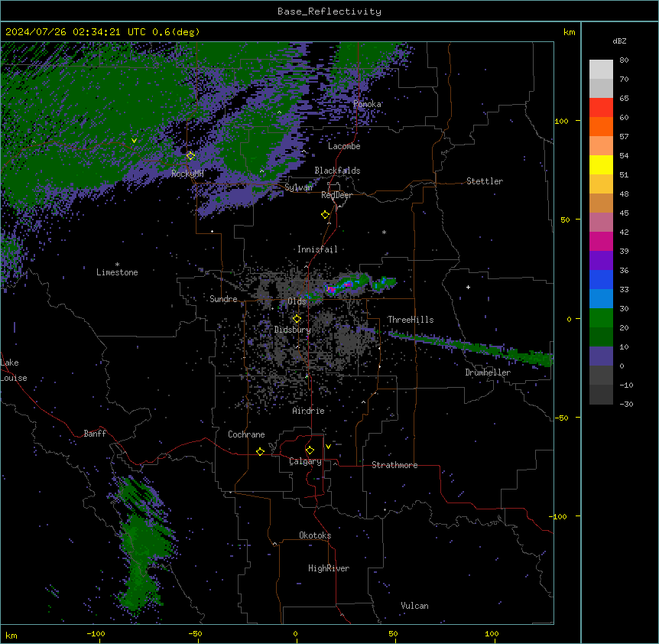Click the -30 value in dBZ legend
The height and width of the screenshot is (644, 659).
(x=626, y=404)
